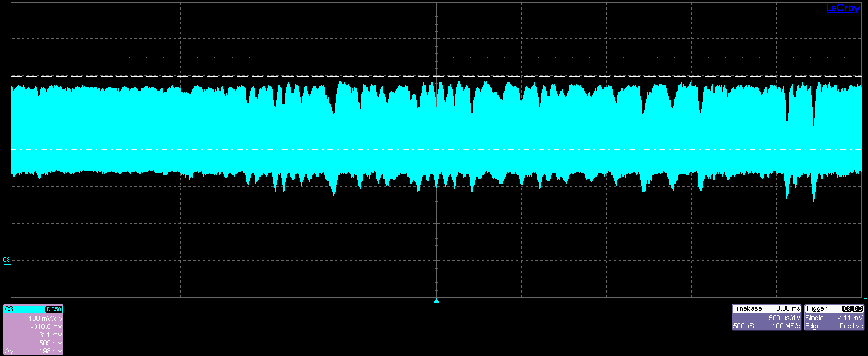Select the 100 MS/s sample rate
This screenshot has height=356, width=868.
[x=786, y=326]
